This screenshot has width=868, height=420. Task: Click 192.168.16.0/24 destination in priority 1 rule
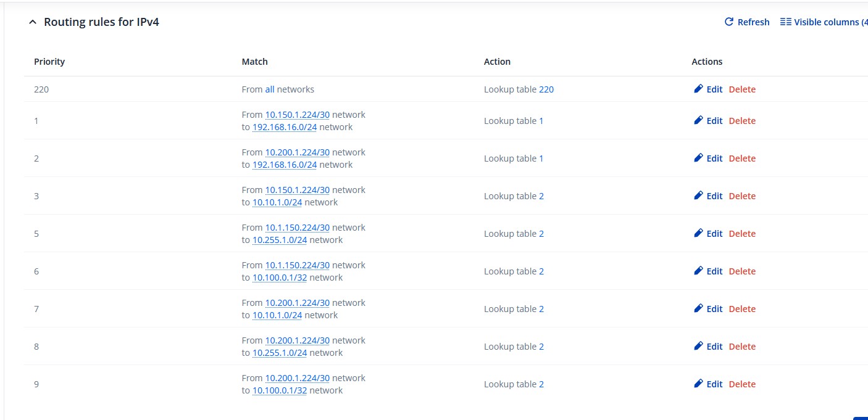click(285, 127)
